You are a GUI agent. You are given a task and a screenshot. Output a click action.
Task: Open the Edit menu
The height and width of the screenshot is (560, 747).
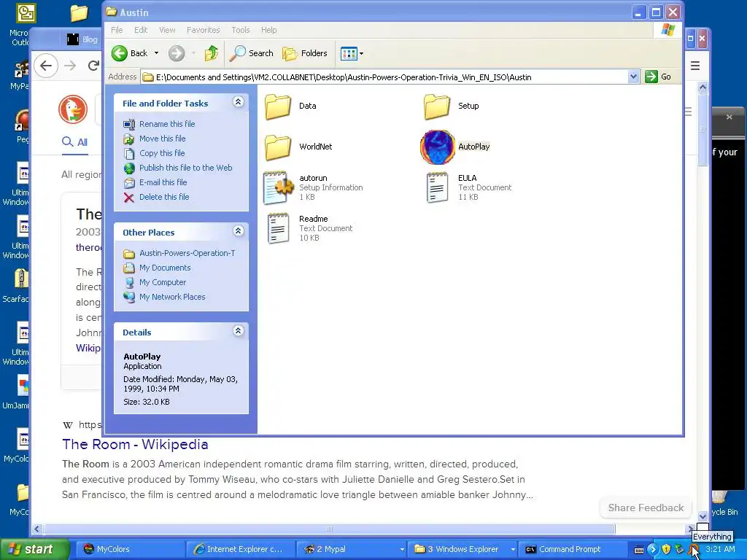coord(141,30)
